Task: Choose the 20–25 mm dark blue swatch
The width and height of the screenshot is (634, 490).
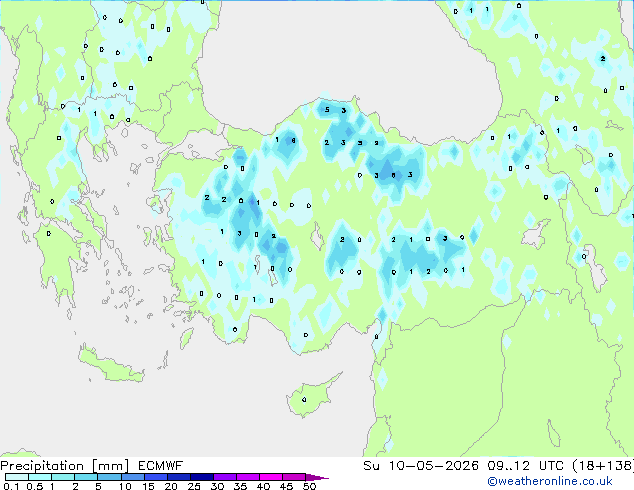Action: click(x=179, y=477)
